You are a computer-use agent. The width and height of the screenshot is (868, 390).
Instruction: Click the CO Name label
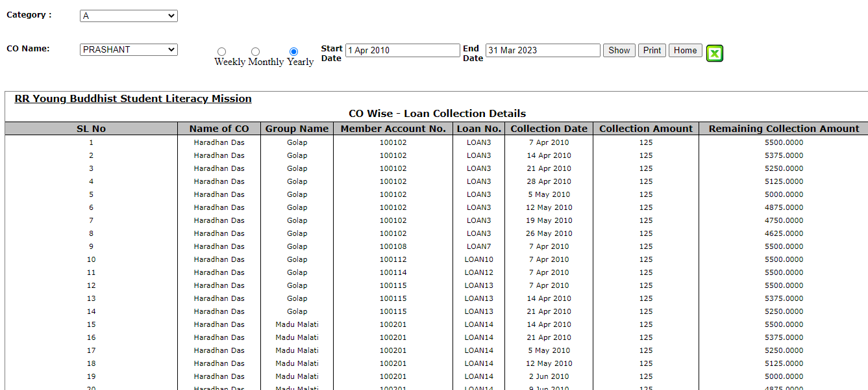click(28, 48)
